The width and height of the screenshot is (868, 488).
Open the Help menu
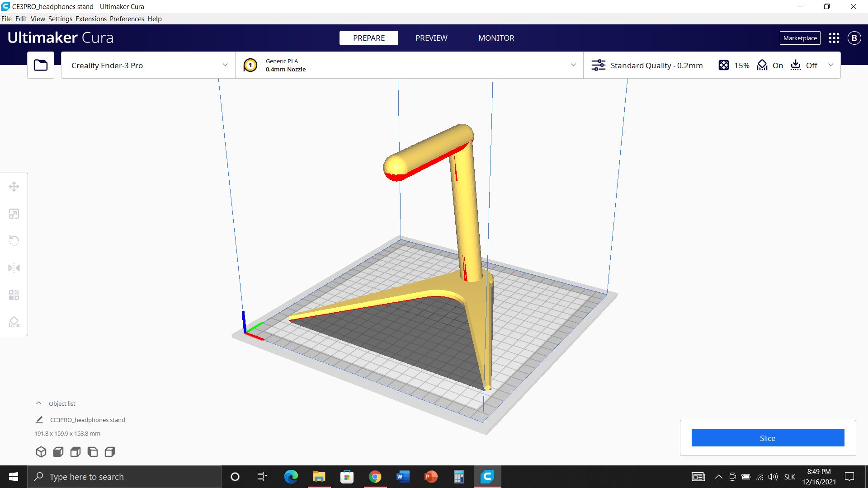click(154, 19)
